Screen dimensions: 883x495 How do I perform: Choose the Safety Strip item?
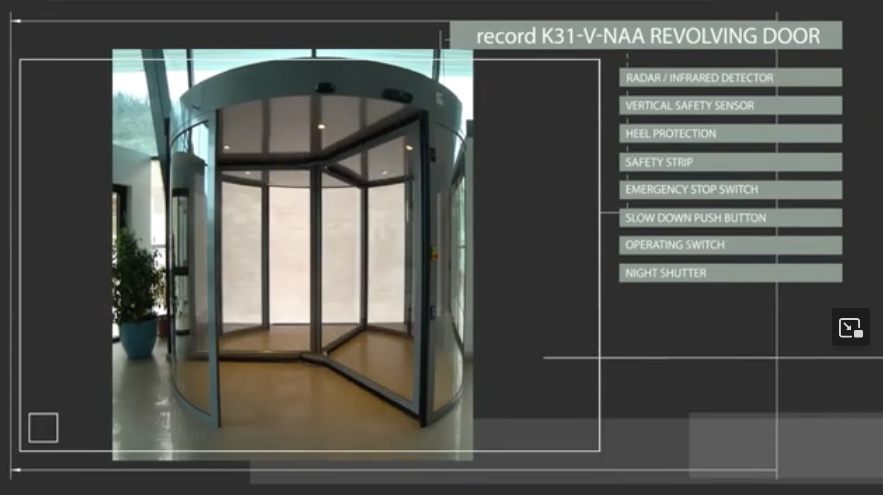tap(729, 162)
